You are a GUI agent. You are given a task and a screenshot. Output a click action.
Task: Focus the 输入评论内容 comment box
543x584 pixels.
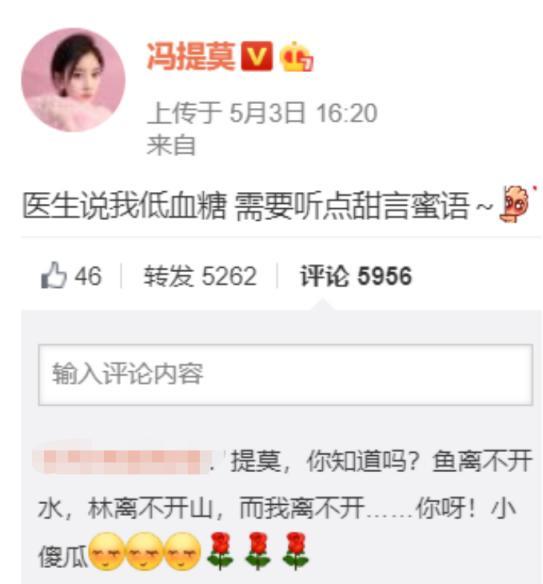286,375
